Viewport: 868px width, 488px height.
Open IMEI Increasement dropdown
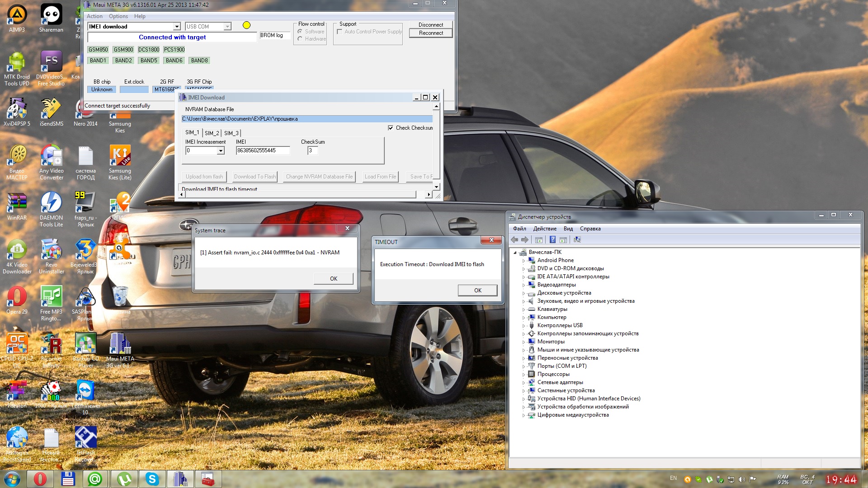pos(221,151)
